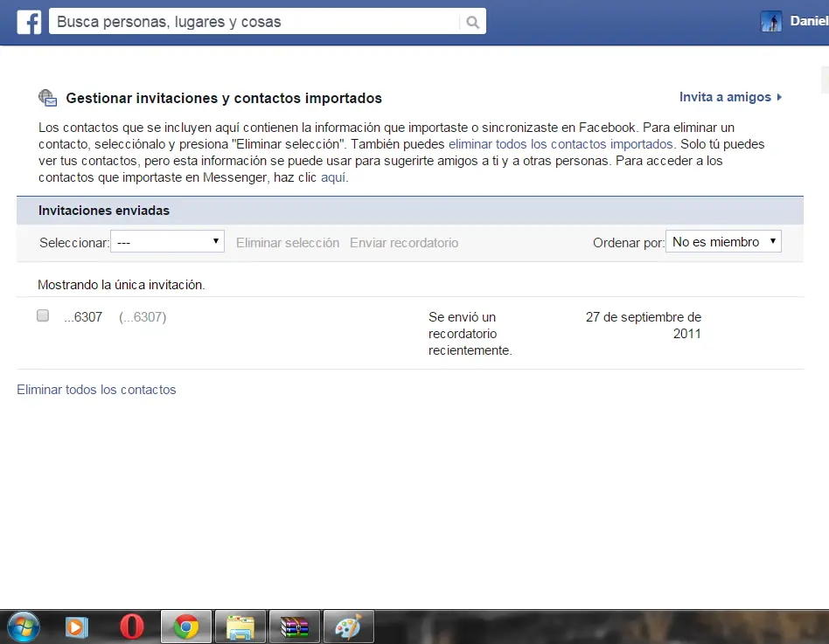Click Eliminar selección button
The image size is (829, 644).
[288, 243]
